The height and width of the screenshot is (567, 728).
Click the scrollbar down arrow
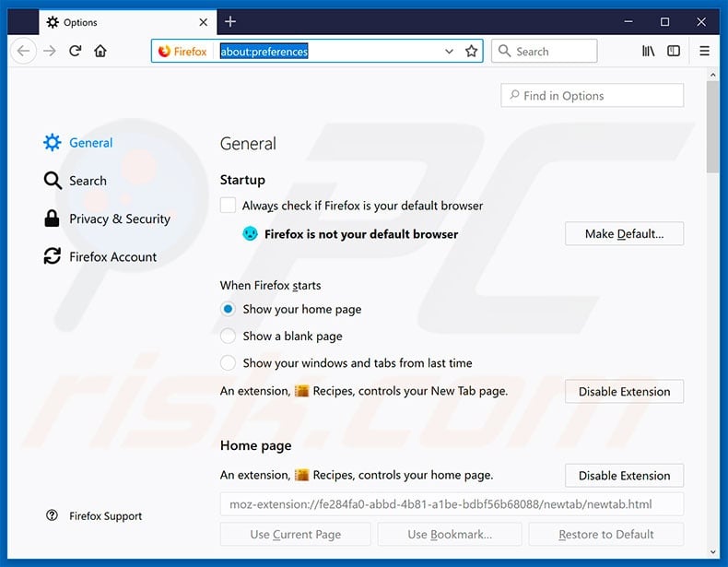(x=712, y=552)
